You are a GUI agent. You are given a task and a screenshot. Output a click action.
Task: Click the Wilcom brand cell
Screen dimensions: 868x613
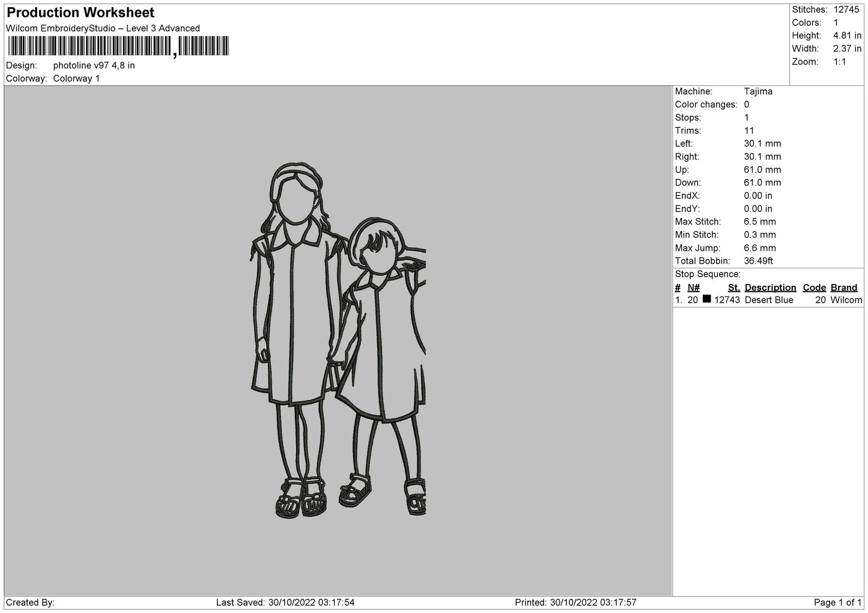pos(846,300)
